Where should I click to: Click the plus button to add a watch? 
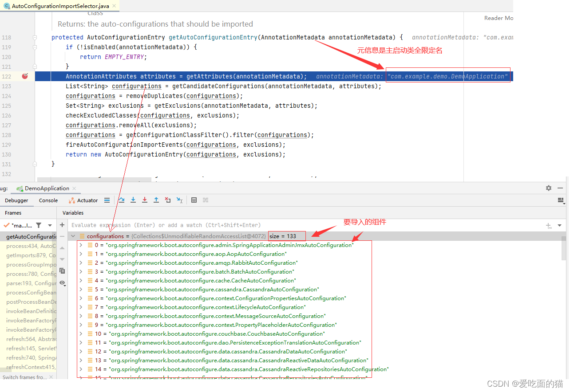(x=62, y=225)
